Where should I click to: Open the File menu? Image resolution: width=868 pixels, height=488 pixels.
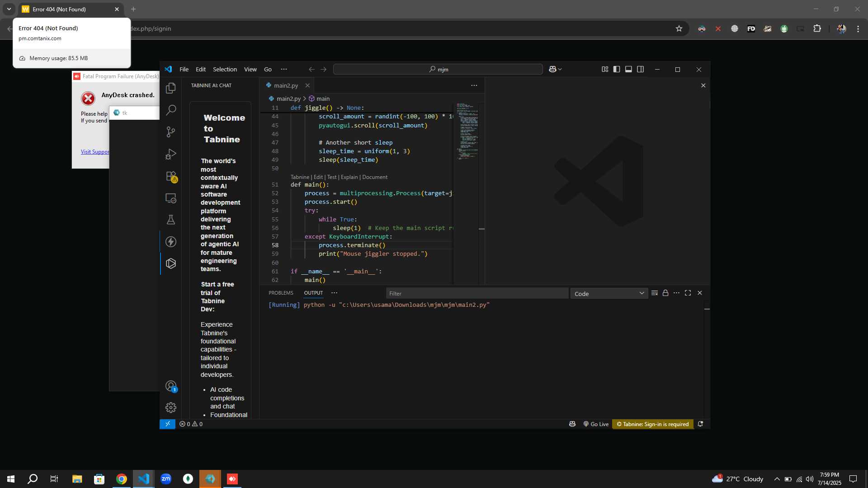184,69
